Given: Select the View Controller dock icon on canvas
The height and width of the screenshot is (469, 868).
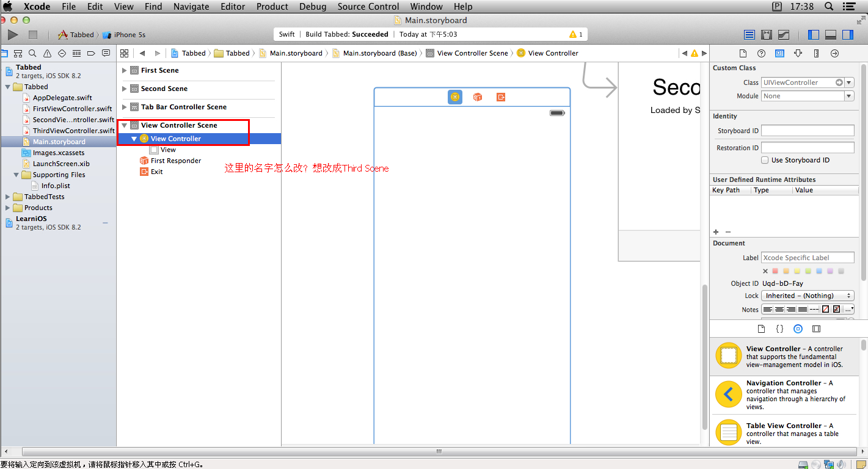Looking at the screenshot, I should [x=454, y=97].
